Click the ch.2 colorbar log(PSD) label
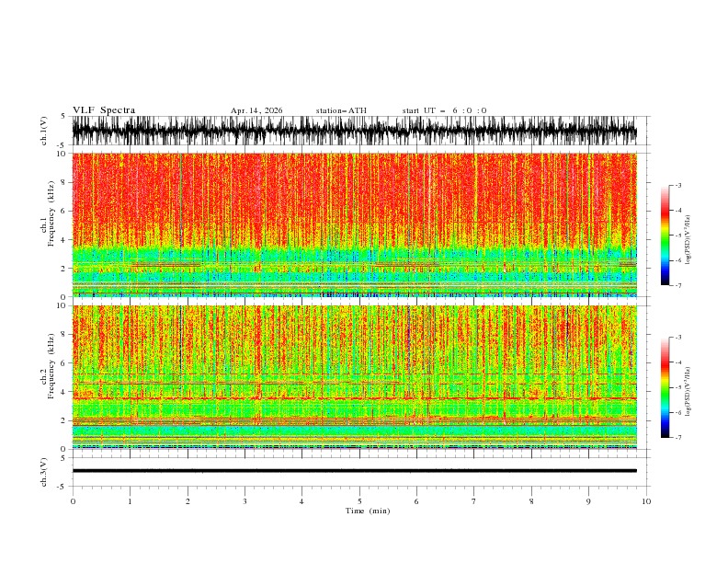The height and width of the screenshot is (563, 728). tap(688, 392)
